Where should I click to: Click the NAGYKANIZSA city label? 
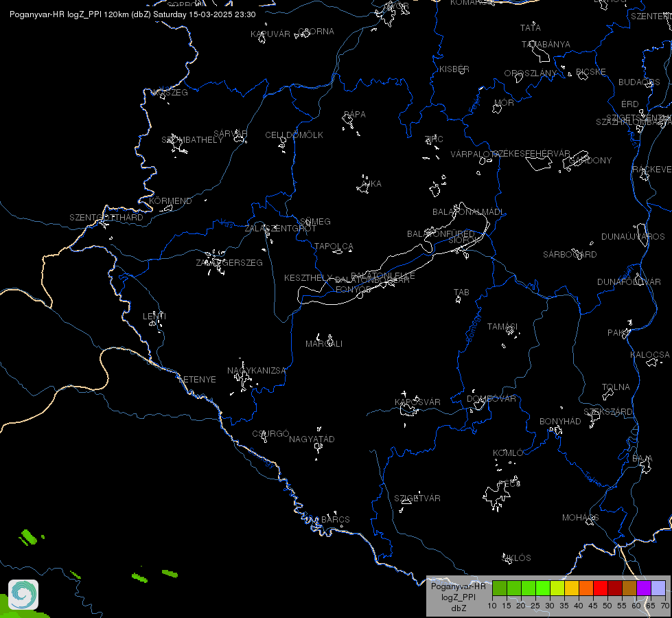click(x=256, y=371)
